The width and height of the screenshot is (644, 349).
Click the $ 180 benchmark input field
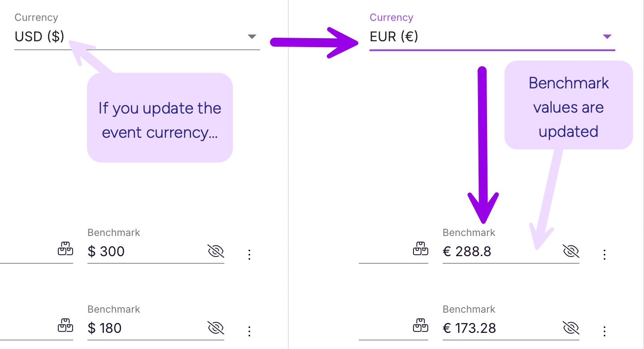pos(144,328)
